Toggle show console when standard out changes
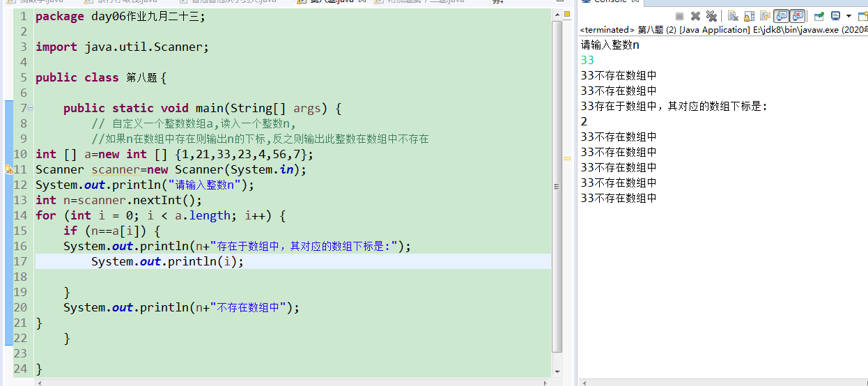868x386 pixels. (x=782, y=15)
